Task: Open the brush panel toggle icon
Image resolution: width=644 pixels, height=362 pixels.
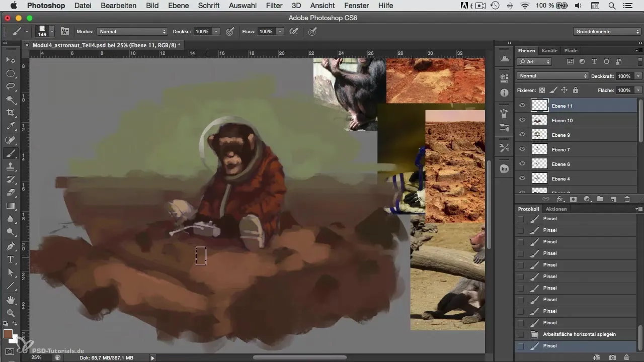Action: 65,31
